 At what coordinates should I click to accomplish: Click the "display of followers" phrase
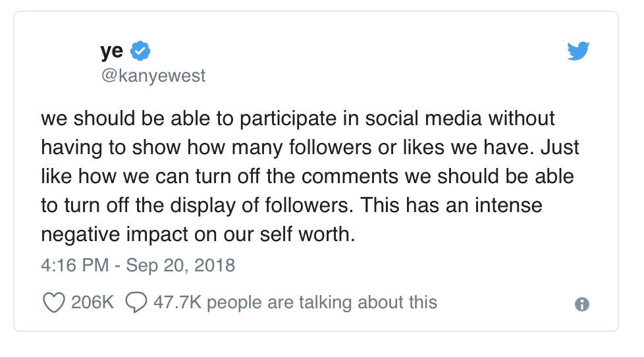261,206
